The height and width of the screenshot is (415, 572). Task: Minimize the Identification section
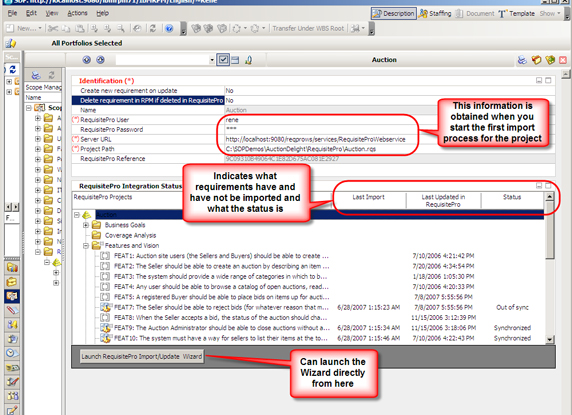pos(539,80)
